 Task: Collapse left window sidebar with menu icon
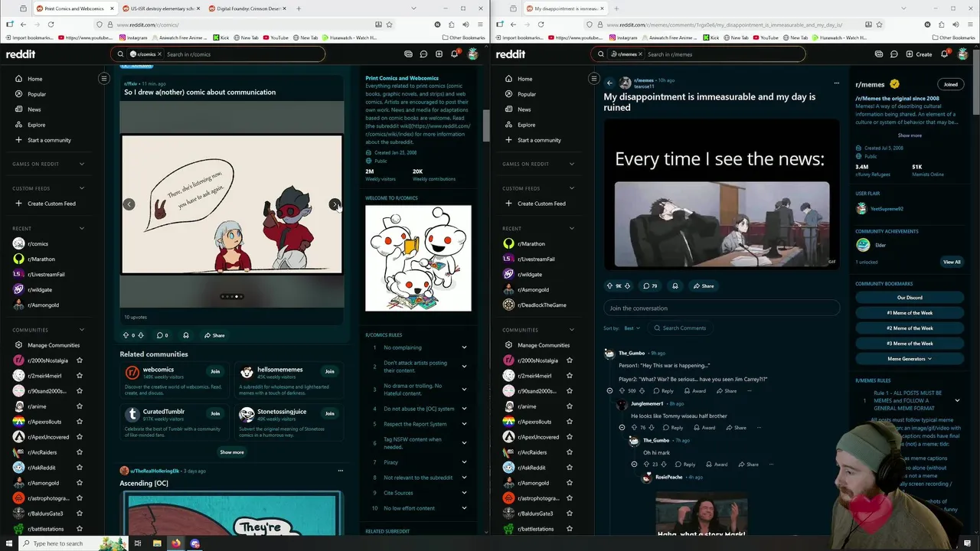(x=104, y=78)
